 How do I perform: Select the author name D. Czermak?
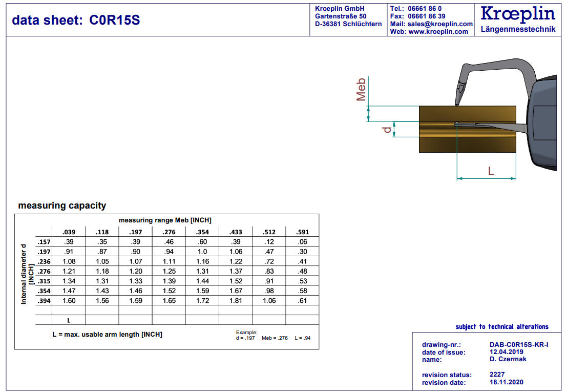508,359
